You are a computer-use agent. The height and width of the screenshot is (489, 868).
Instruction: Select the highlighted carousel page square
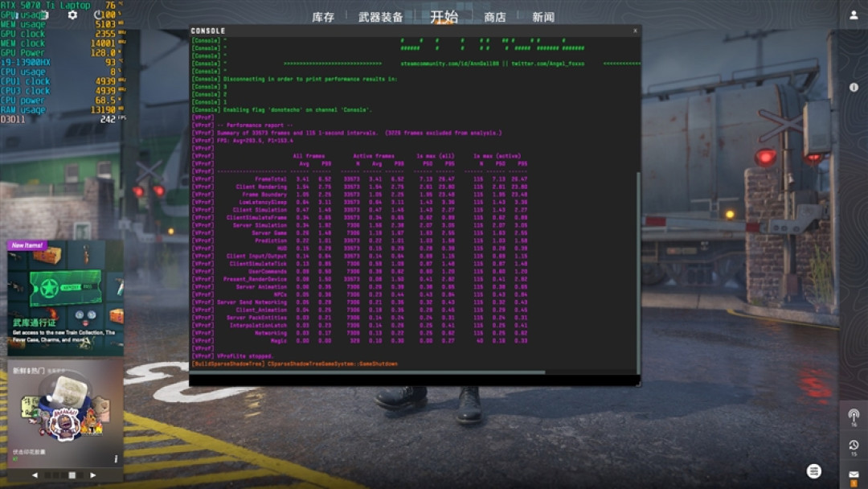click(72, 475)
